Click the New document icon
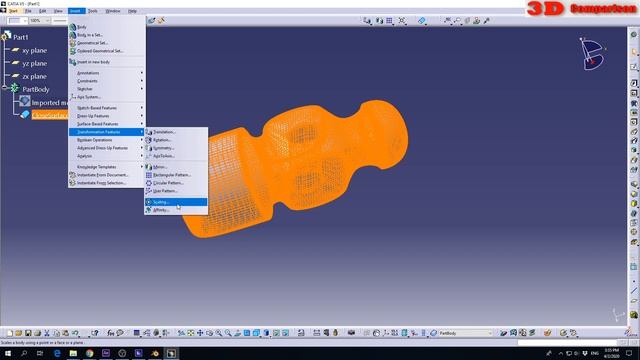Screen dimensions: 640x360 [x=10, y=333]
